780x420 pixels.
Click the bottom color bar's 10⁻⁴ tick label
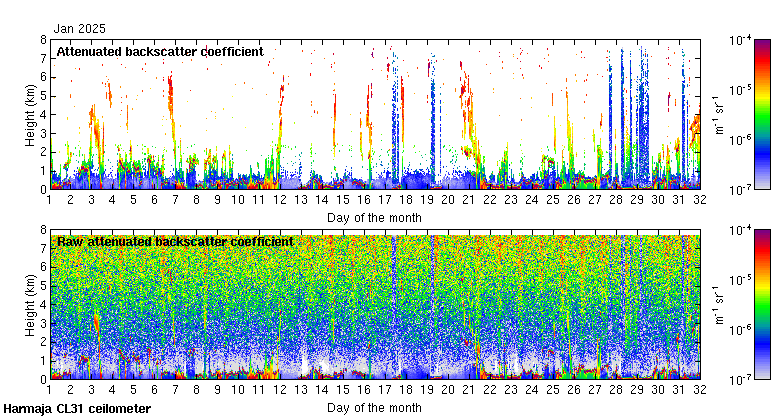(x=740, y=230)
